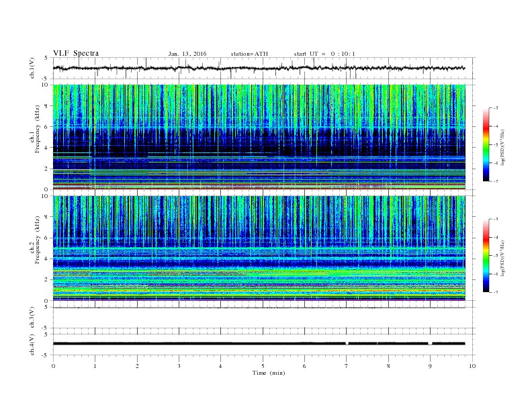Click inside the ch.2 spectrogram panel

[x=259, y=248]
